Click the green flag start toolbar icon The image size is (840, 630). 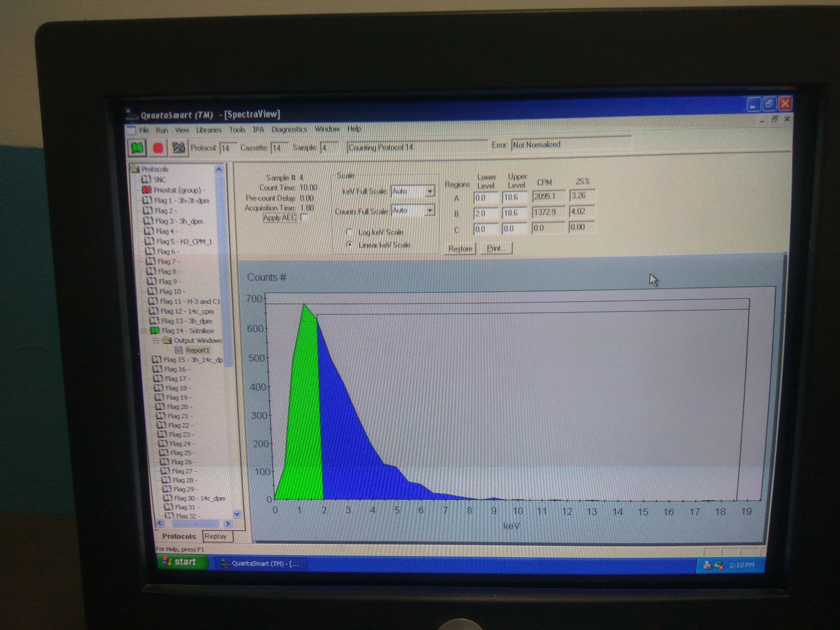click(x=137, y=147)
